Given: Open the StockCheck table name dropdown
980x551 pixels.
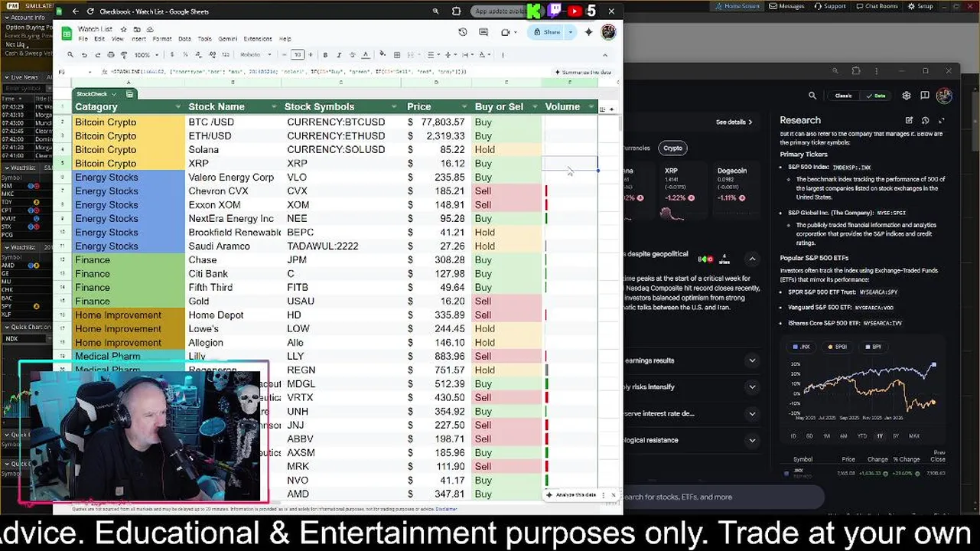Looking at the screenshot, I should pyautogui.click(x=113, y=94).
